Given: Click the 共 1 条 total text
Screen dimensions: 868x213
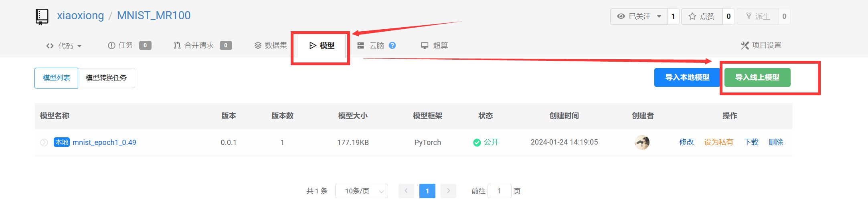Looking at the screenshot, I should coord(317,191).
